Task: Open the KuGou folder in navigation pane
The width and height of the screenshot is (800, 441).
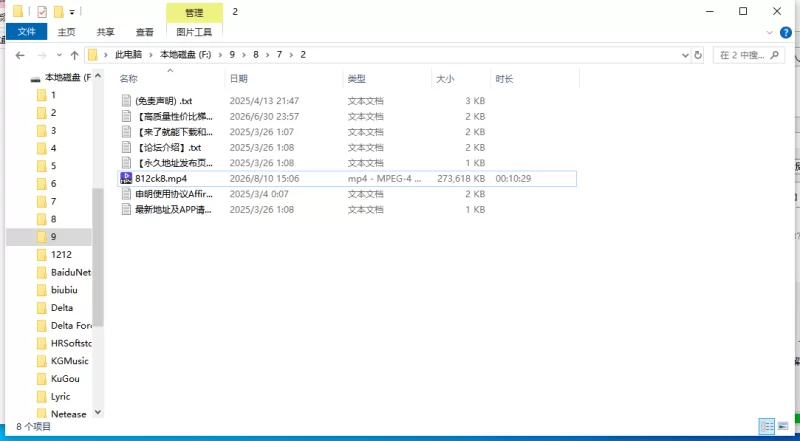Action: tap(65, 379)
